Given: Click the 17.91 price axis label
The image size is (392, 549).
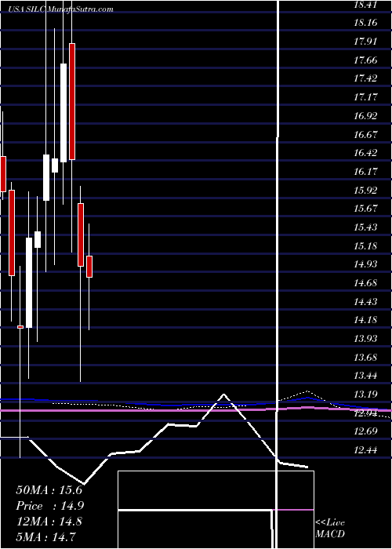Looking at the screenshot, I should (x=366, y=42).
